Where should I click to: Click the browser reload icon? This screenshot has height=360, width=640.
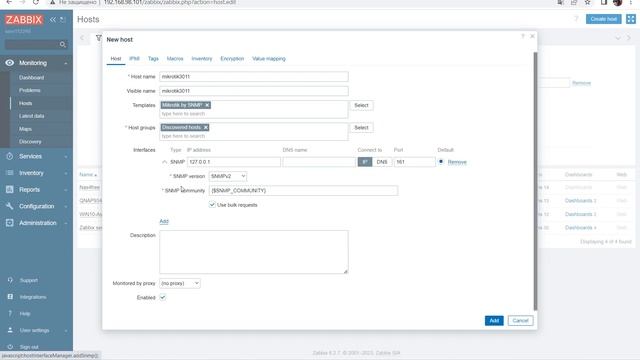point(36,2)
